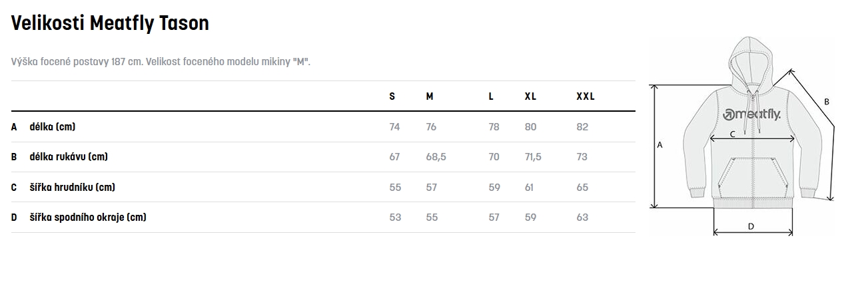
Task: Click the A length label on diagram
Action: (x=659, y=144)
